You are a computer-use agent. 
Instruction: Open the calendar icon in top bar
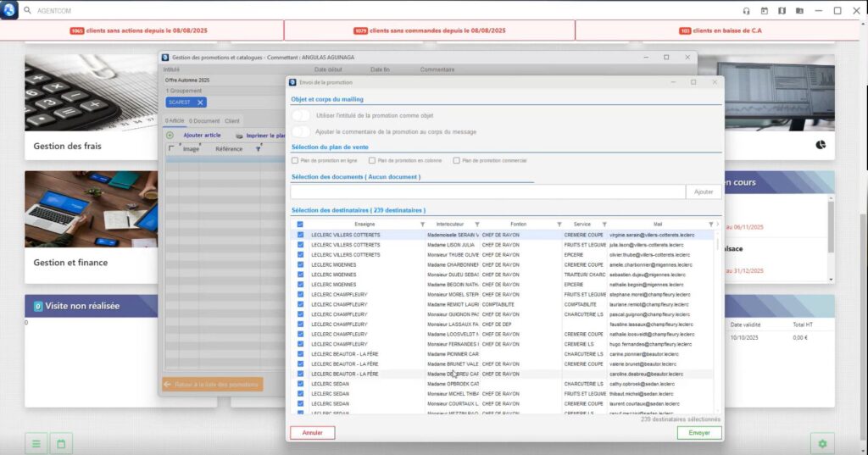[x=764, y=11]
